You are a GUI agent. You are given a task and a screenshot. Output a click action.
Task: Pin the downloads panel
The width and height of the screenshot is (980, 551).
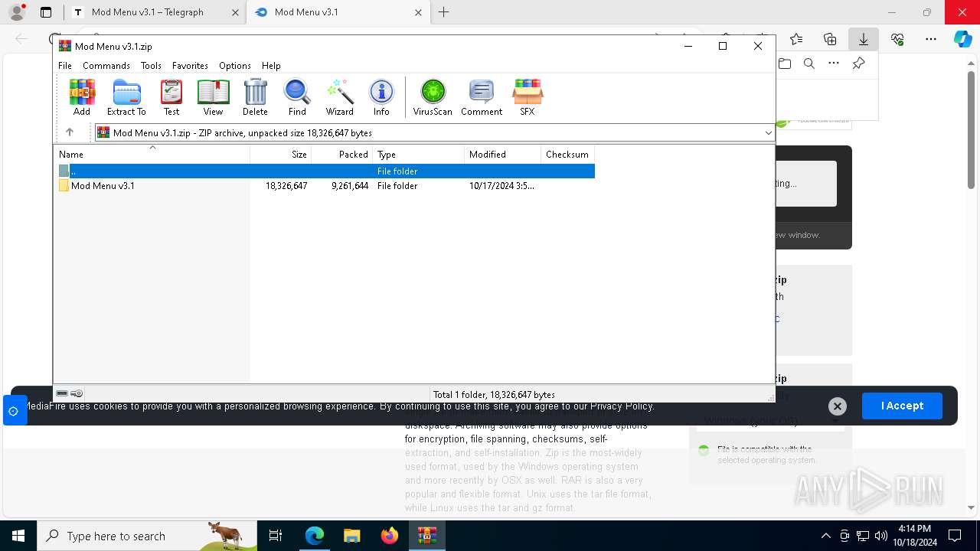[x=859, y=64]
